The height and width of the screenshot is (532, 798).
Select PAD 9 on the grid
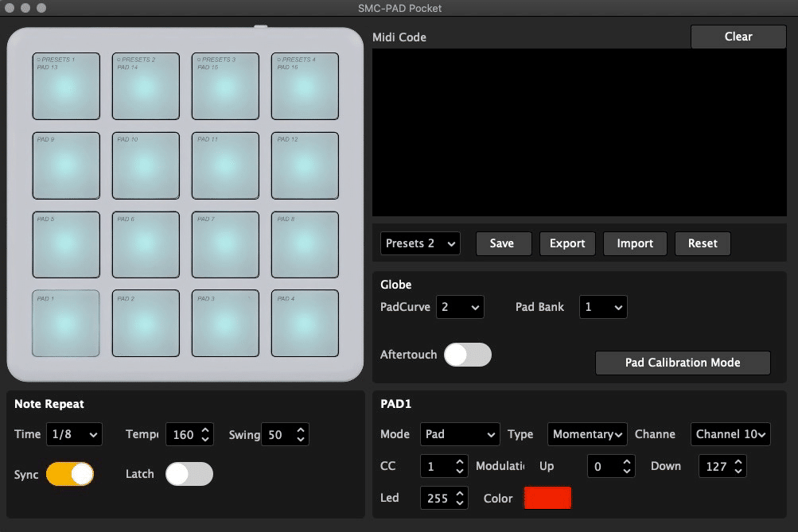tap(66, 165)
